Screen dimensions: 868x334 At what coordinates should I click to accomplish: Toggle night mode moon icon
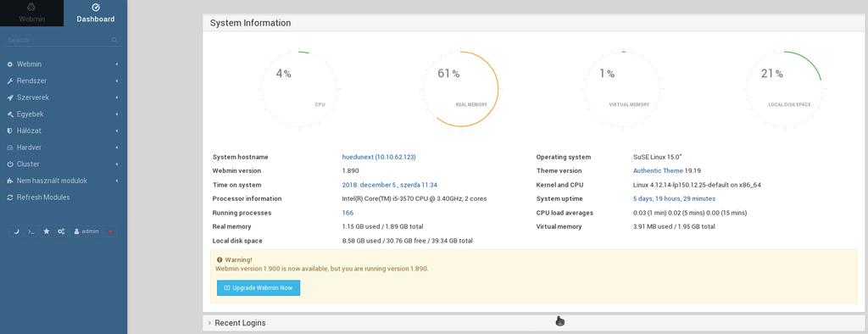pyautogui.click(x=16, y=231)
